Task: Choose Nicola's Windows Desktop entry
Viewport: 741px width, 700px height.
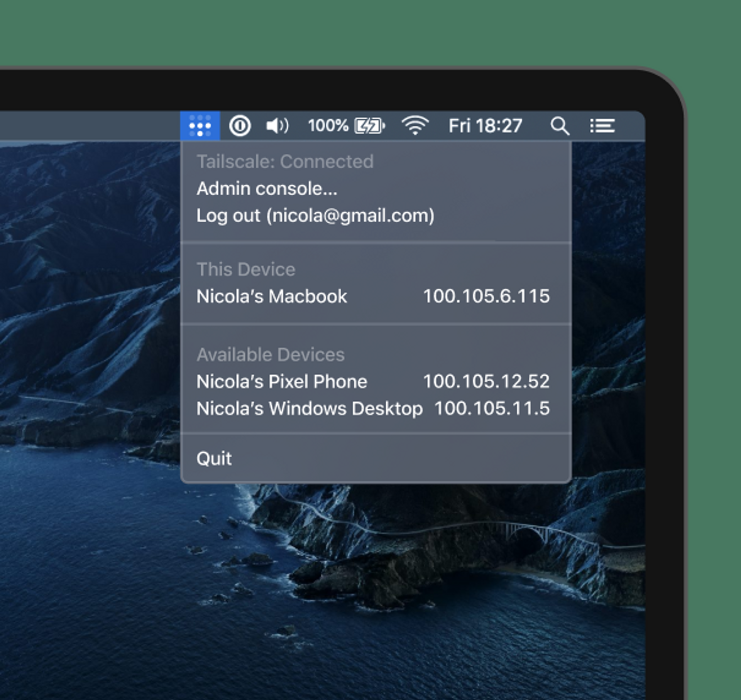Action: tap(310, 408)
